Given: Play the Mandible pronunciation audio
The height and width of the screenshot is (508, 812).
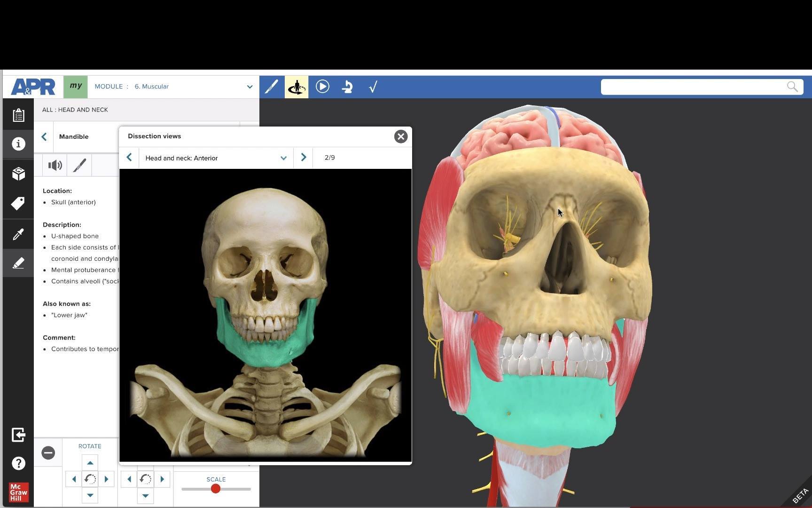Looking at the screenshot, I should [55, 165].
